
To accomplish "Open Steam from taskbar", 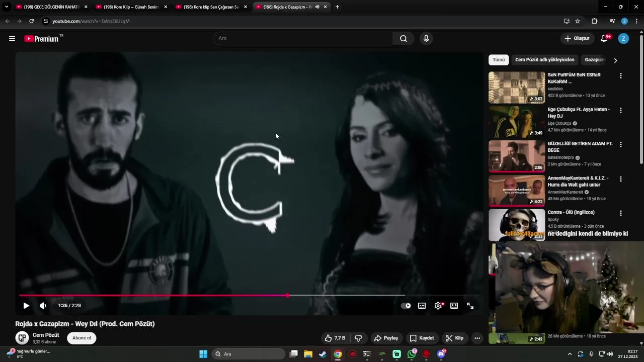I will 323,354.
